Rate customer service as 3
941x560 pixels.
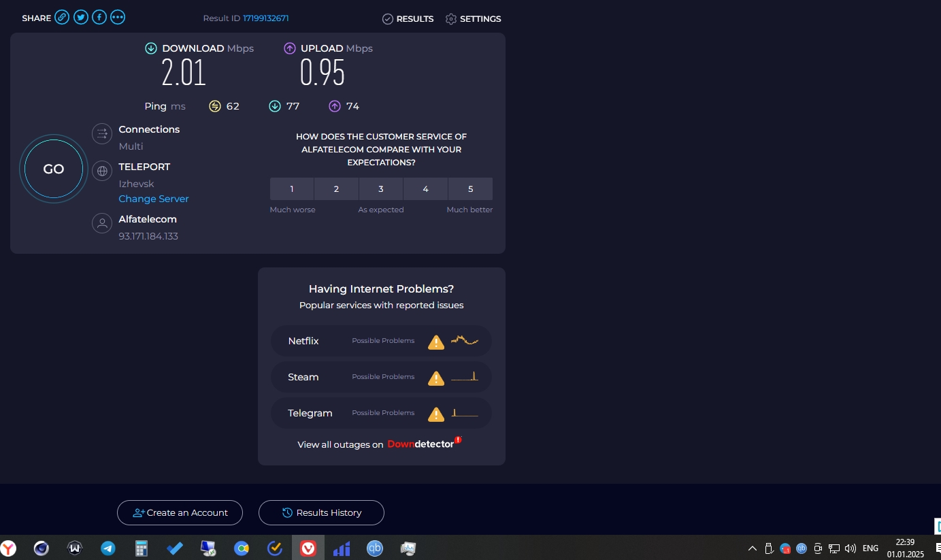381,189
